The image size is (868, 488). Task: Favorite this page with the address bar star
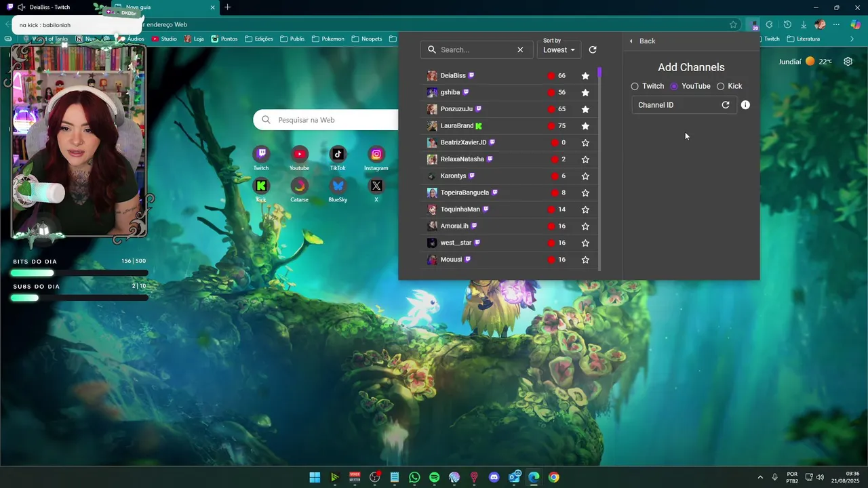733,24
